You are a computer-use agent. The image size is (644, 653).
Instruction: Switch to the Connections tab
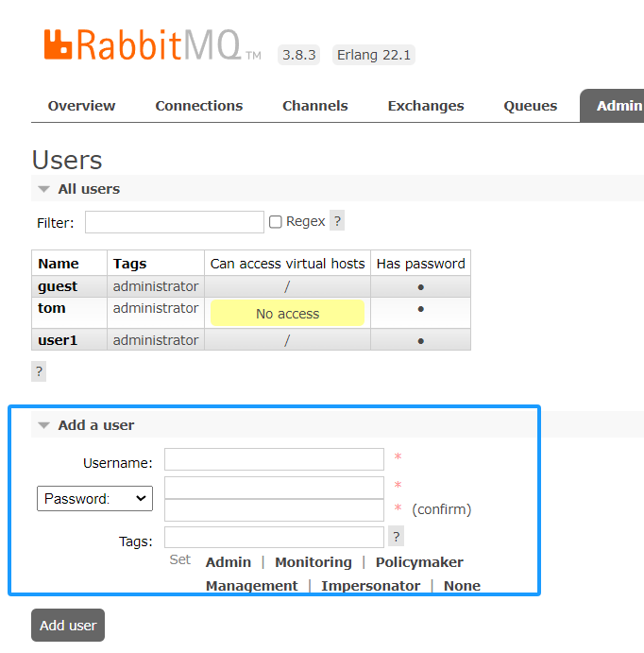coord(199,106)
